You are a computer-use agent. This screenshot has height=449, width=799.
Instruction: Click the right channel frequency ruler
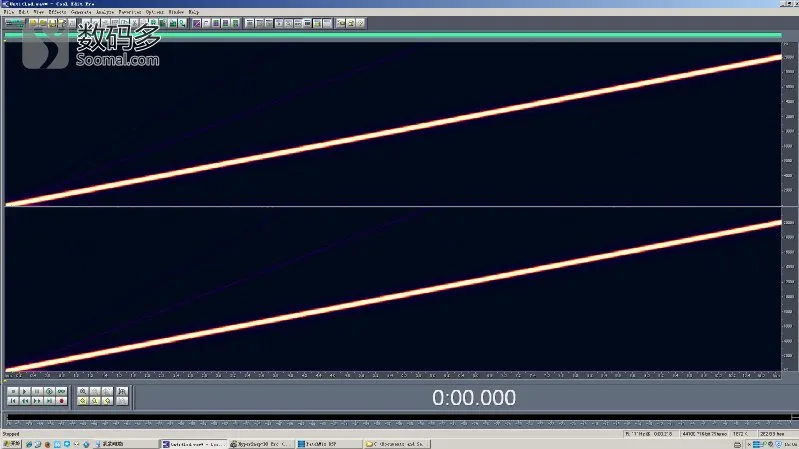pos(789,289)
